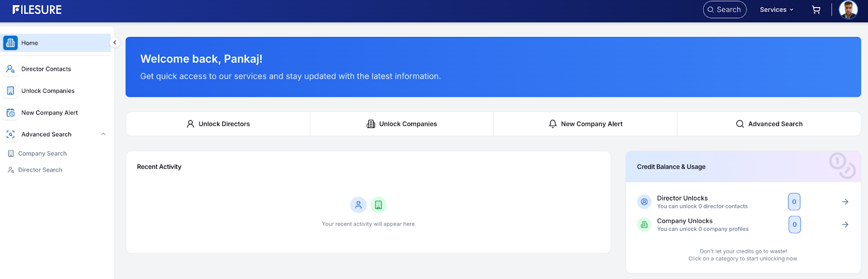
Task: Select the Unlock Directors tab
Action: [x=218, y=124]
